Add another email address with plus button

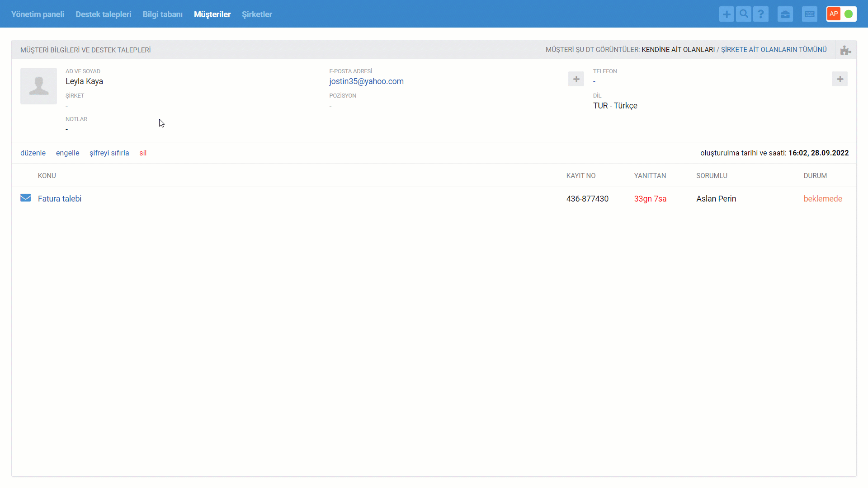[576, 79]
